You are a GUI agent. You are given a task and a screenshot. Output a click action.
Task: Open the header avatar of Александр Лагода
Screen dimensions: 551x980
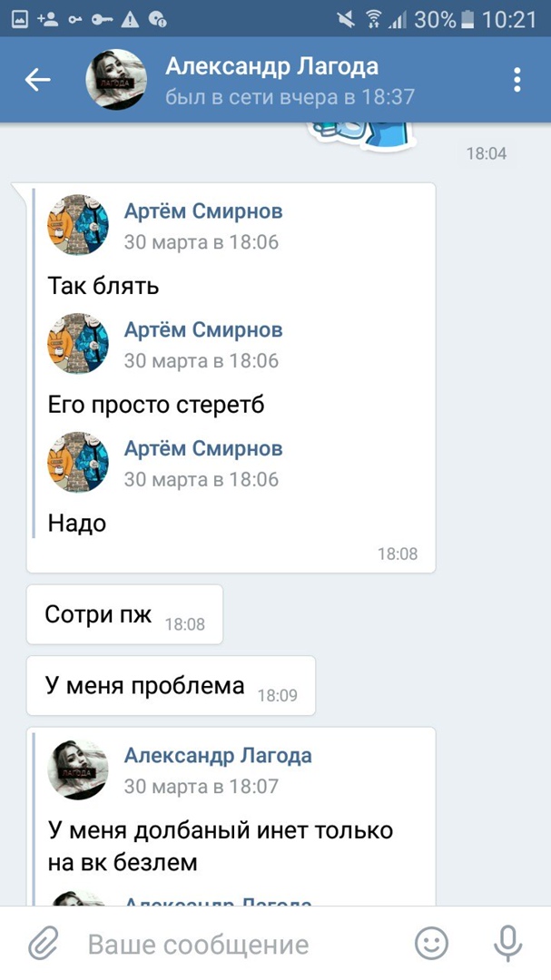(x=116, y=79)
